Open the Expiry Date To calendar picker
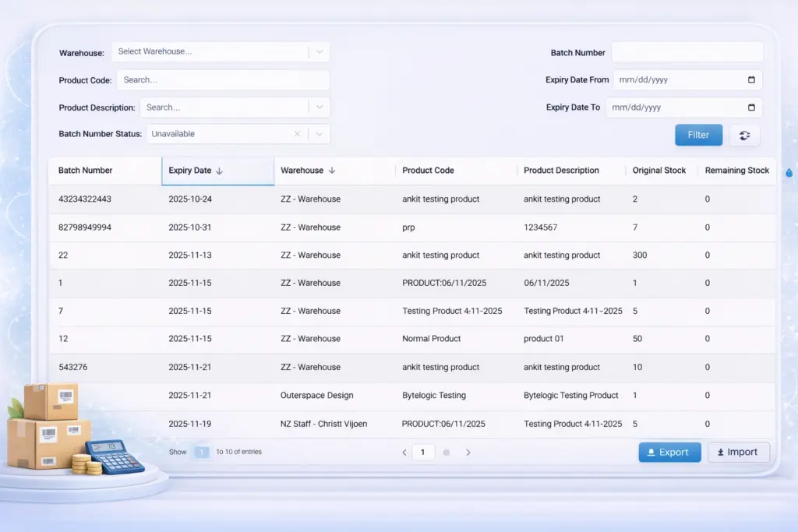Image resolution: width=798 pixels, height=532 pixels. click(750, 107)
